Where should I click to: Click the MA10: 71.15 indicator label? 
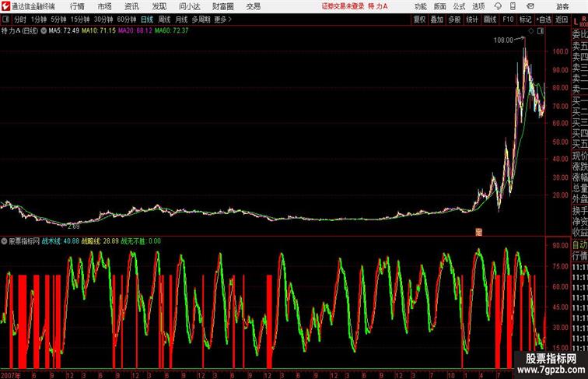99,31
